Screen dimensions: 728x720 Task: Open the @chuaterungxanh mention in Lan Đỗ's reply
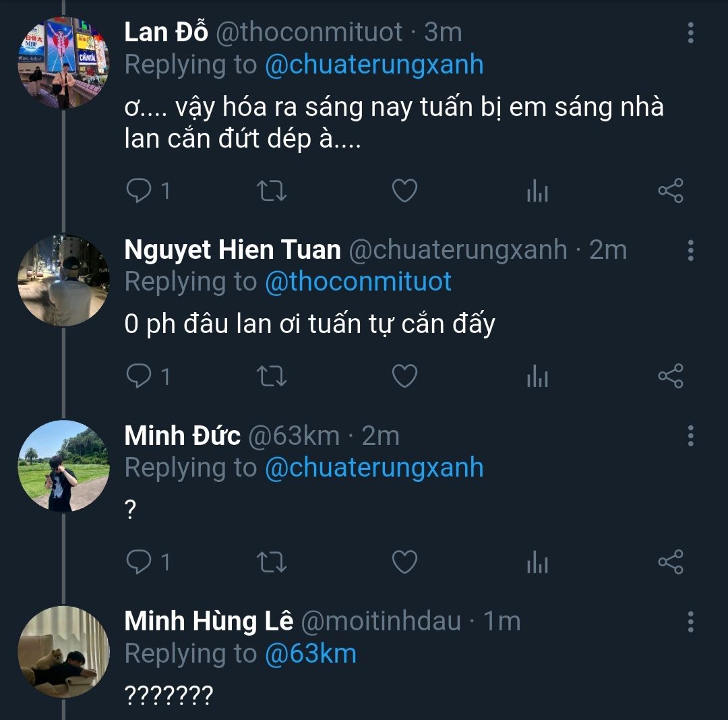(x=374, y=65)
